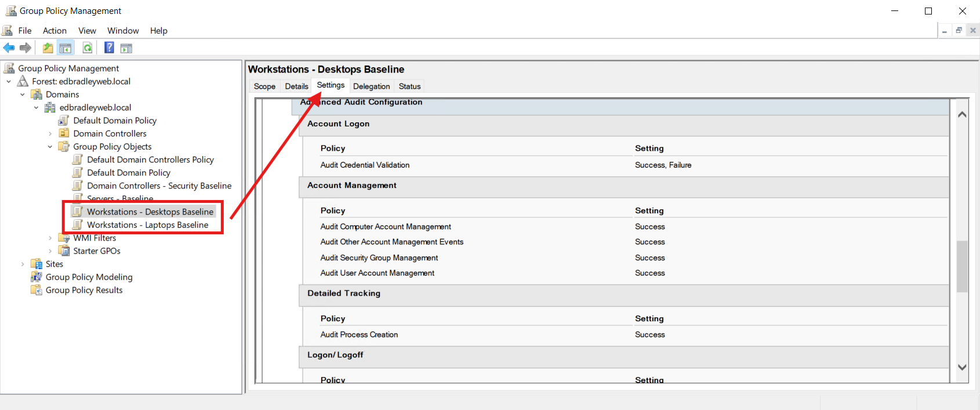Screen dimensions: 980x410
Task: Click the settings report scrollbar down arrow
Action: click(962, 367)
